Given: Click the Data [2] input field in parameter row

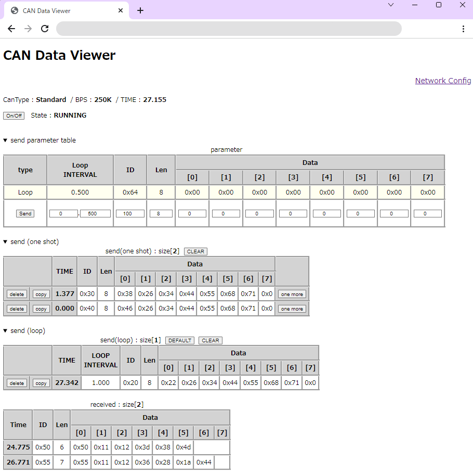Looking at the screenshot, I should click(259, 214).
